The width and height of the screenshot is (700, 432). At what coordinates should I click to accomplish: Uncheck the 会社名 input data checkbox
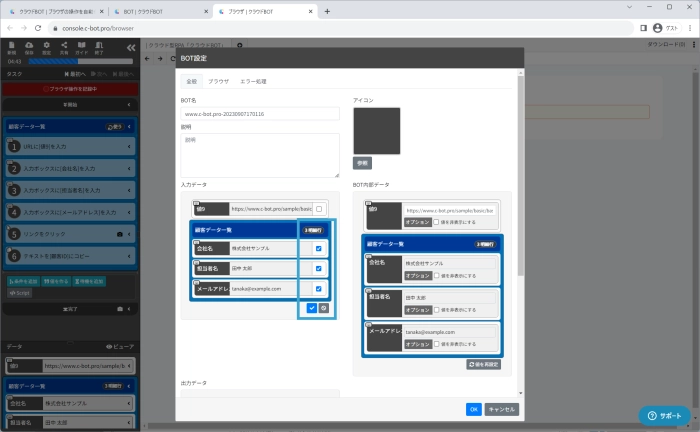[318, 248]
